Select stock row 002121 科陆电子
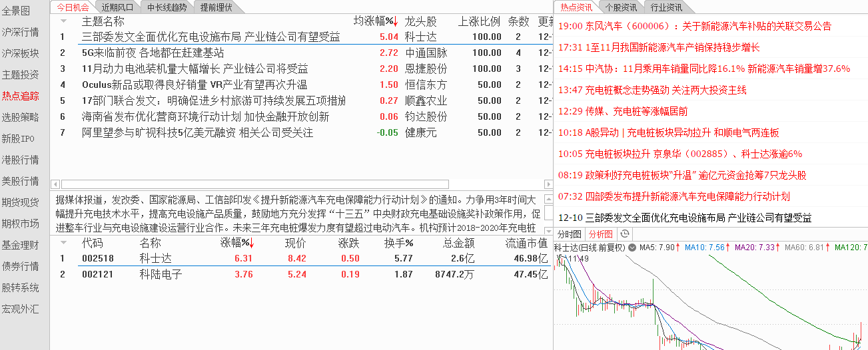 pyautogui.click(x=302, y=274)
